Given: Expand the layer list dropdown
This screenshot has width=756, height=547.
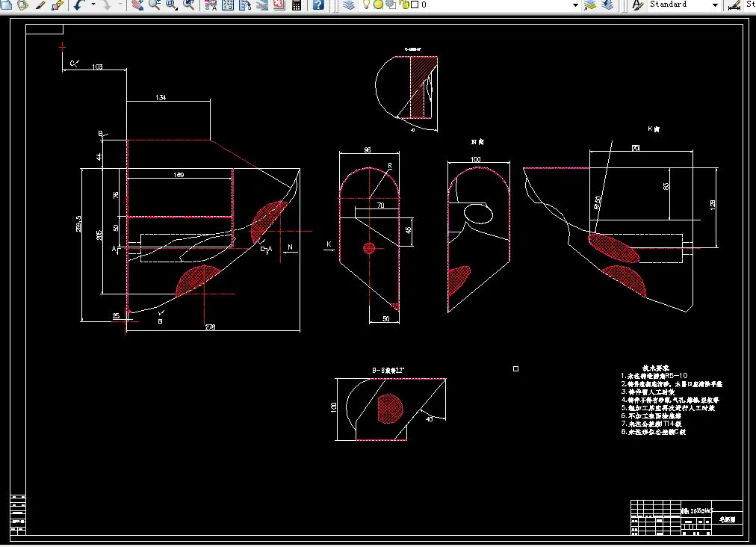Looking at the screenshot, I should pos(575,4).
